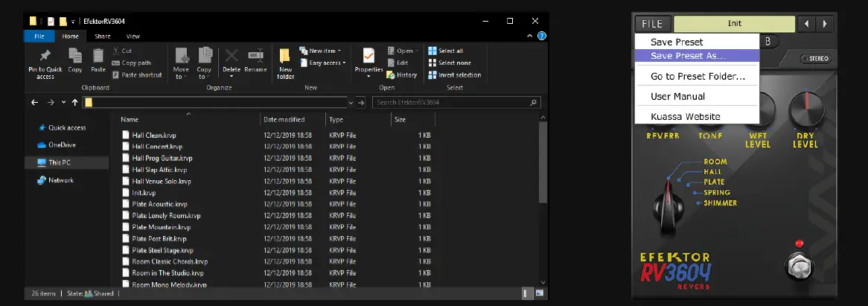
Task: Expand the New item dropdown
Action: tap(321, 51)
